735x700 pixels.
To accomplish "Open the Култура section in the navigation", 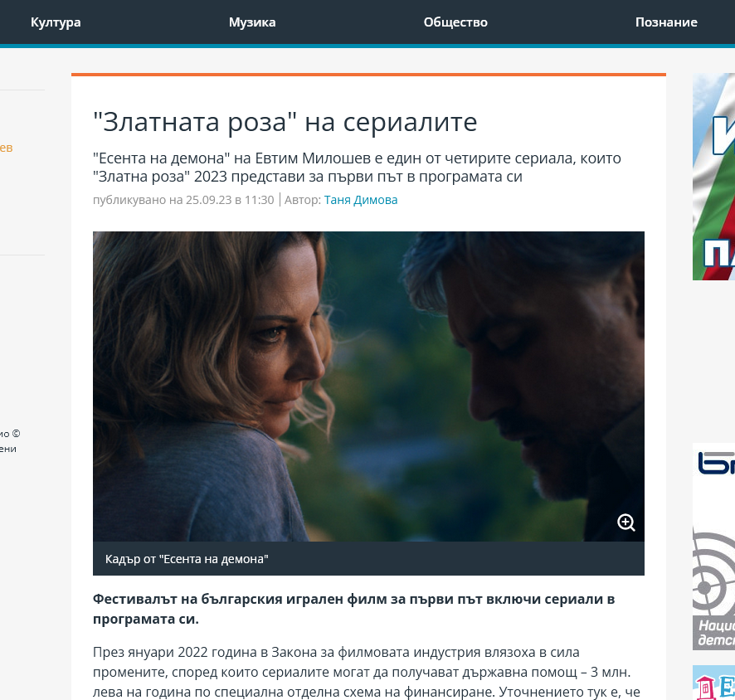I will click(x=56, y=22).
